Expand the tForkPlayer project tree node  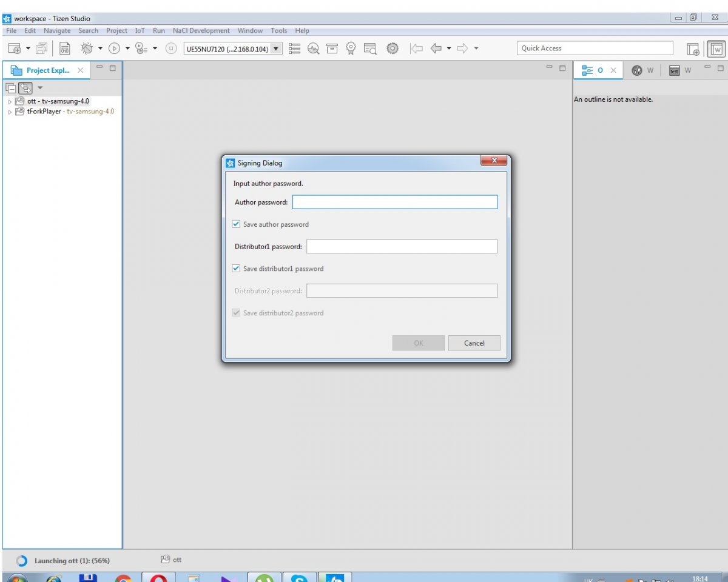[x=10, y=112]
